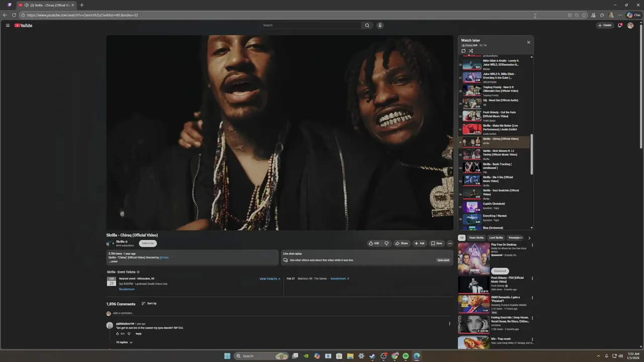Open the @1mirs director link

164,257
